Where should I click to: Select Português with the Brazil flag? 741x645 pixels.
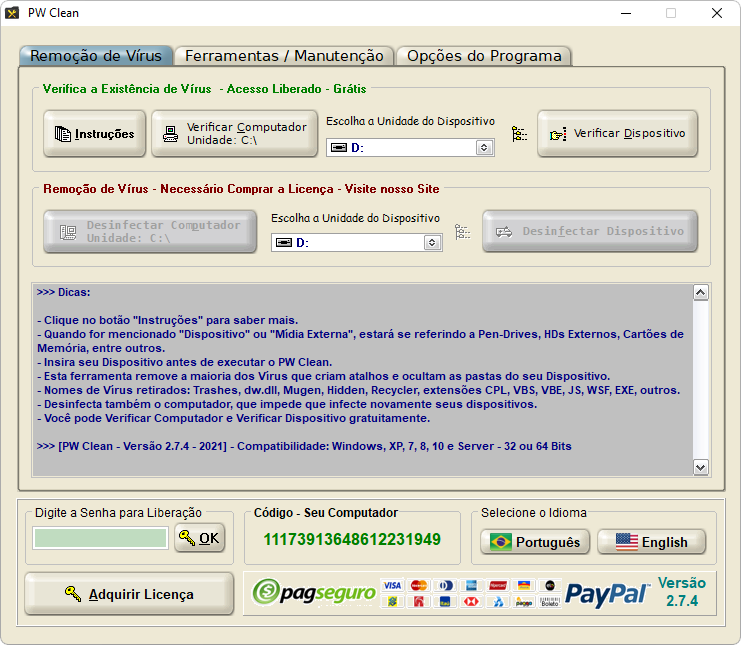point(535,542)
